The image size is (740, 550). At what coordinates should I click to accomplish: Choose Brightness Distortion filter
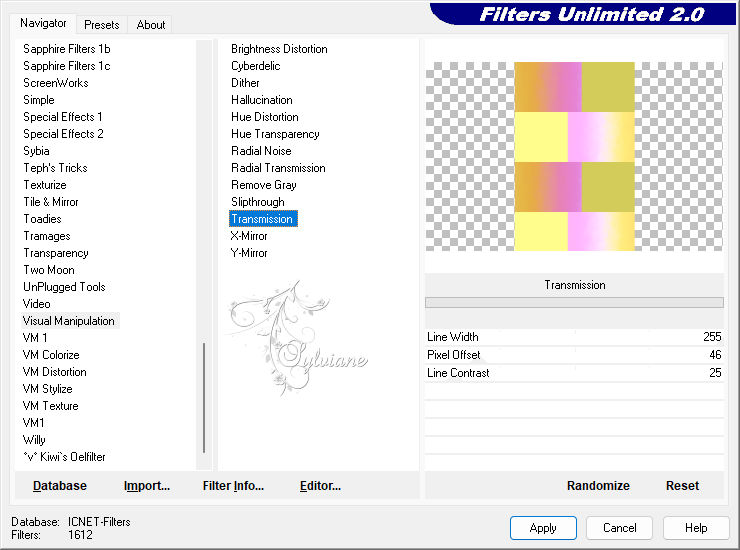(279, 49)
